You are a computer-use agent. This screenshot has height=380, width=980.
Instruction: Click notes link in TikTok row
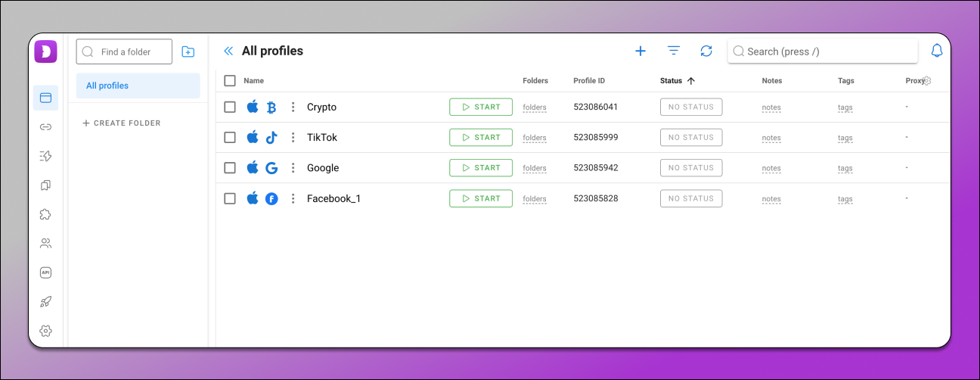click(771, 138)
